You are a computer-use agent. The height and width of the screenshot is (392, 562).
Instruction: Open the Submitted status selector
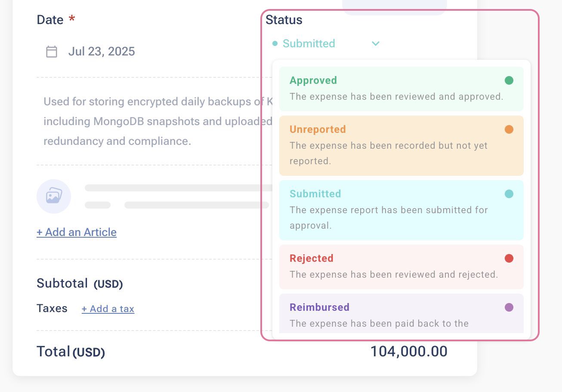pos(309,43)
